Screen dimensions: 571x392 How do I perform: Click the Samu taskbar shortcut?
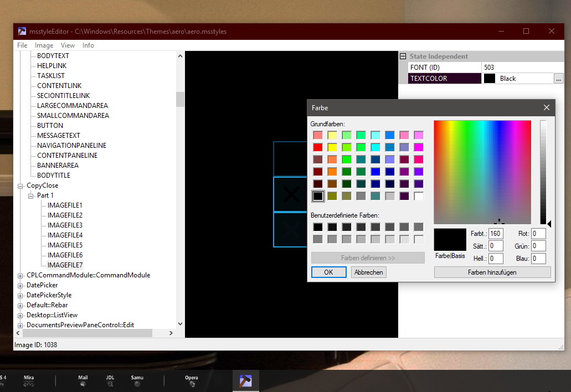point(137,381)
